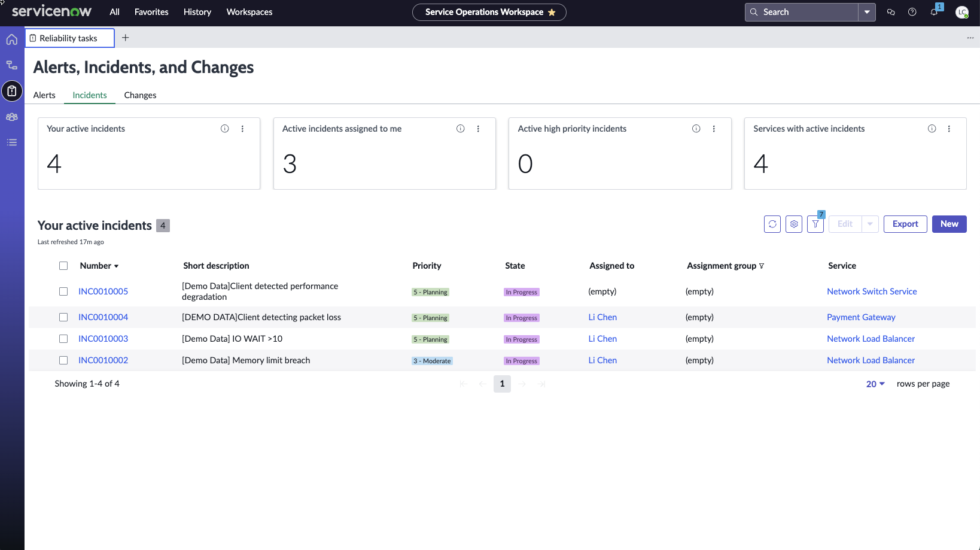Click the Export button
This screenshot has height=550, width=980.
(x=905, y=224)
